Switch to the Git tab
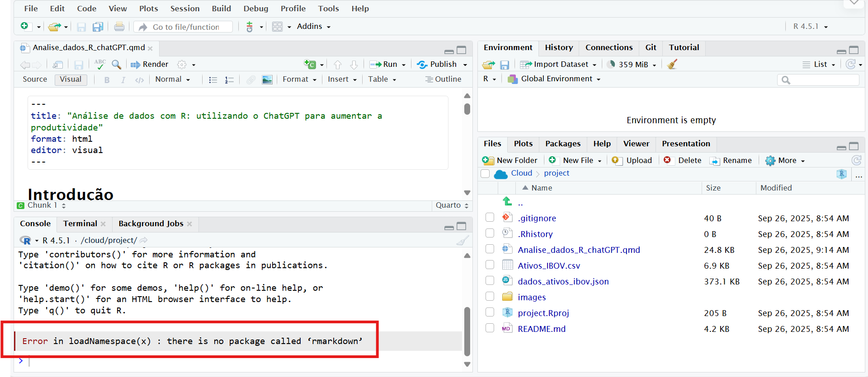Image resolution: width=868 pixels, height=377 pixels. click(x=651, y=47)
